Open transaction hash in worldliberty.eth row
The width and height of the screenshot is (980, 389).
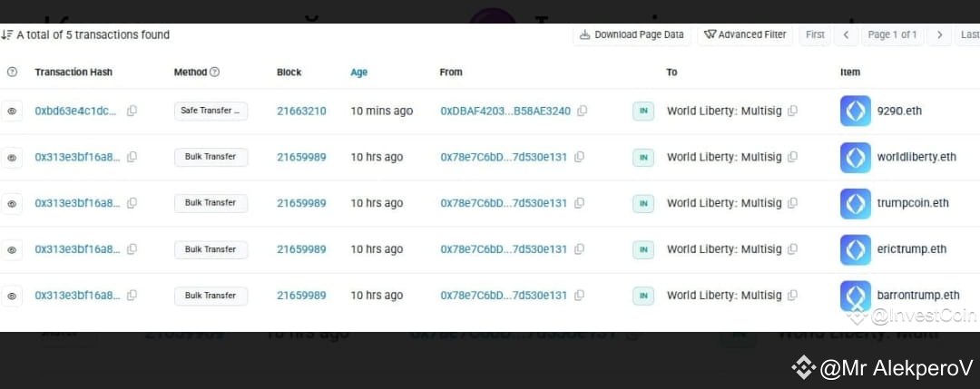point(77,158)
